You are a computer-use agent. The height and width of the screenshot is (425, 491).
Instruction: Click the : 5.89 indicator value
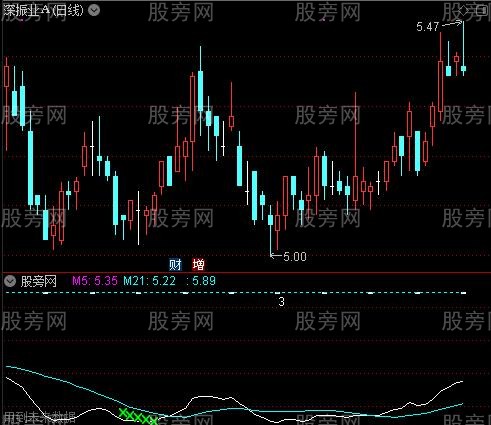click(201, 281)
